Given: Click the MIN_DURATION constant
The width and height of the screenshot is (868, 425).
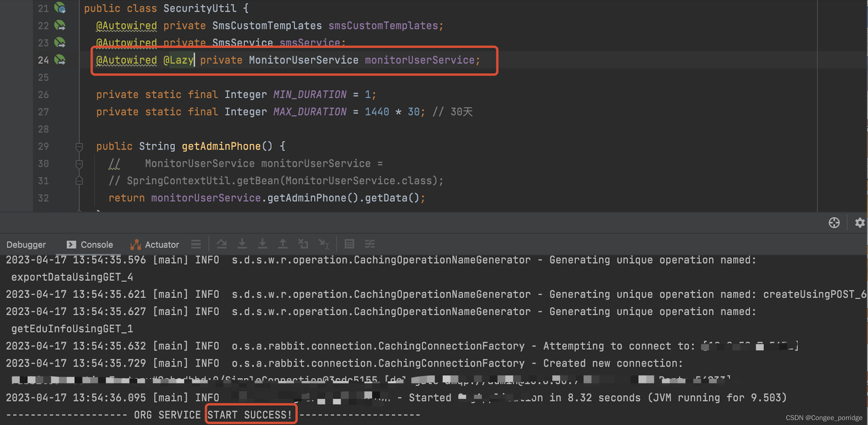Looking at the screenshot, I should click(x=310, y=94).
